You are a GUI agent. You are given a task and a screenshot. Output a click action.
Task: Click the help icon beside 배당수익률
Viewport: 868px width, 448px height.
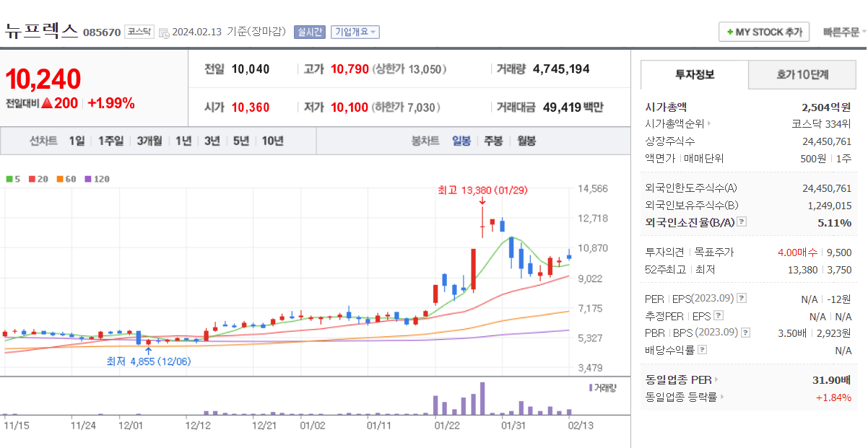703,350
